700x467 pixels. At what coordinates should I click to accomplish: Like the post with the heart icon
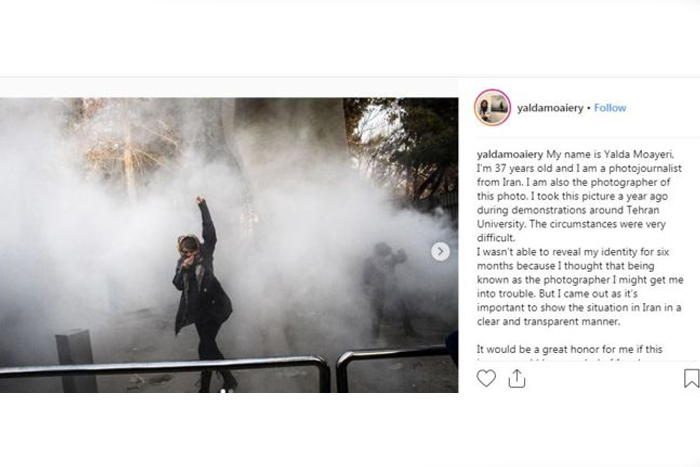(x=486, y=378)
